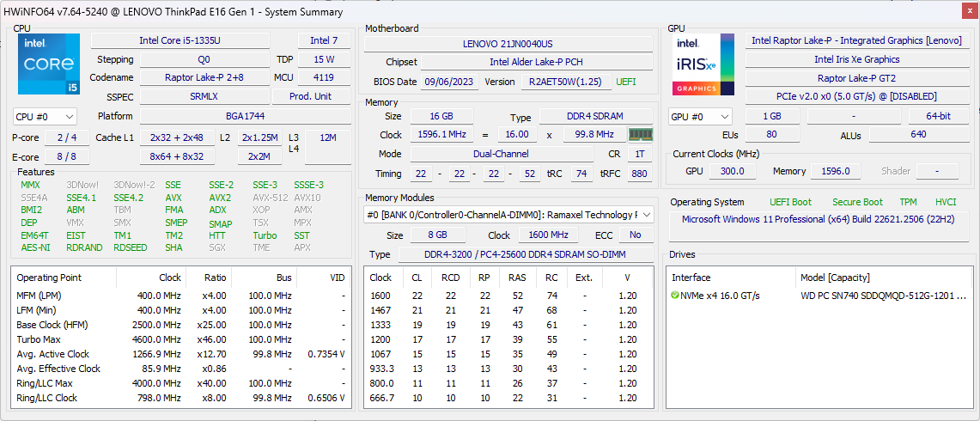Click the DDR4-3200 / PC4-25600 type field
Image resolution: width=980 pixels, height=421 pixels.
525,254
